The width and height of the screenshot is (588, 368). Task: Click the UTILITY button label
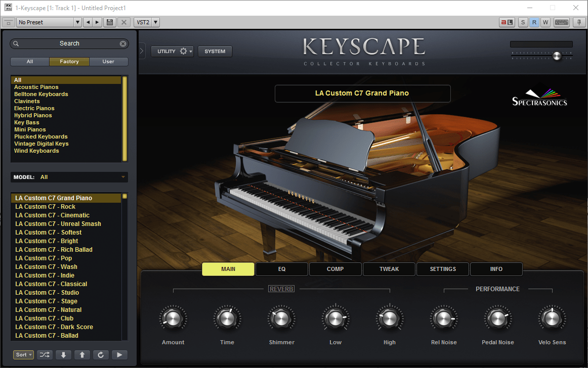pos(166,52)
